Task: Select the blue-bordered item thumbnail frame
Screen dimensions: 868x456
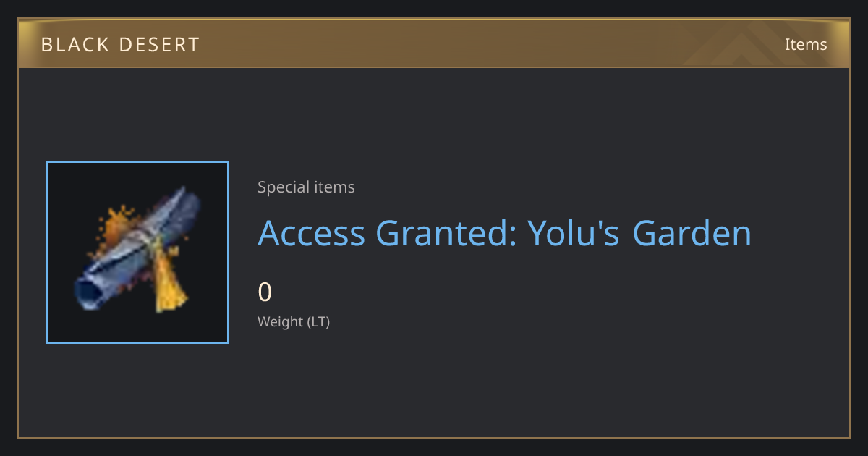Action: (x=137, y=253)
